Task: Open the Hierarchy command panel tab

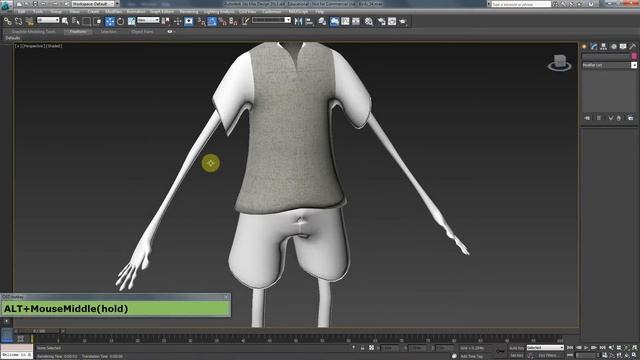Action: (x=604, y=47)
